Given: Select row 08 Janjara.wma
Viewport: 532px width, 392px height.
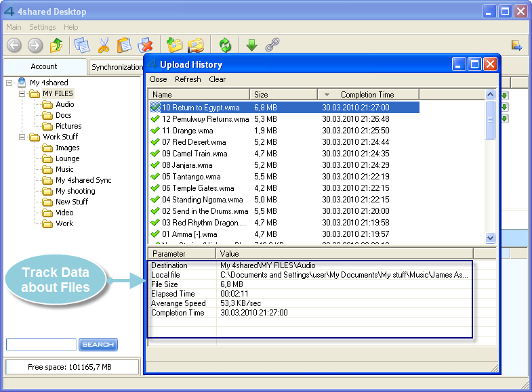Looking at the screenshot, I should [x=284, y=165].
